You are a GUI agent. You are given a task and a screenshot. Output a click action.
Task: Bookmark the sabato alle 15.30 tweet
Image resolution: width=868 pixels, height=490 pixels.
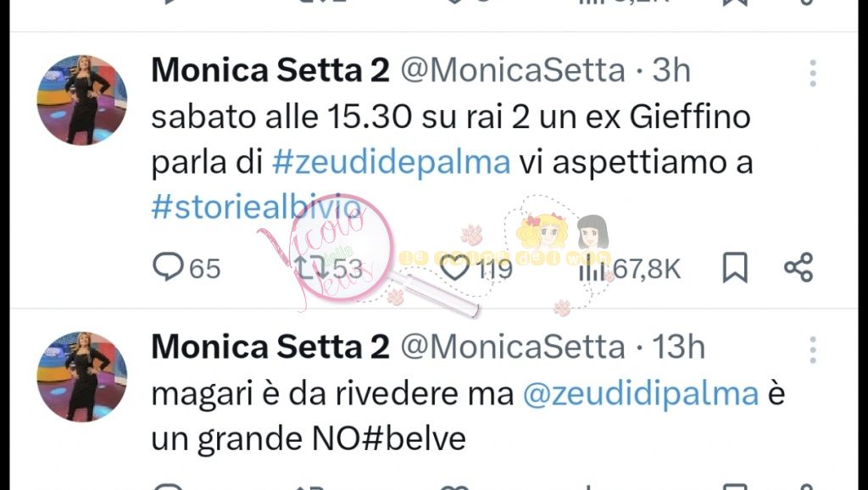click(x=735, y=269)
